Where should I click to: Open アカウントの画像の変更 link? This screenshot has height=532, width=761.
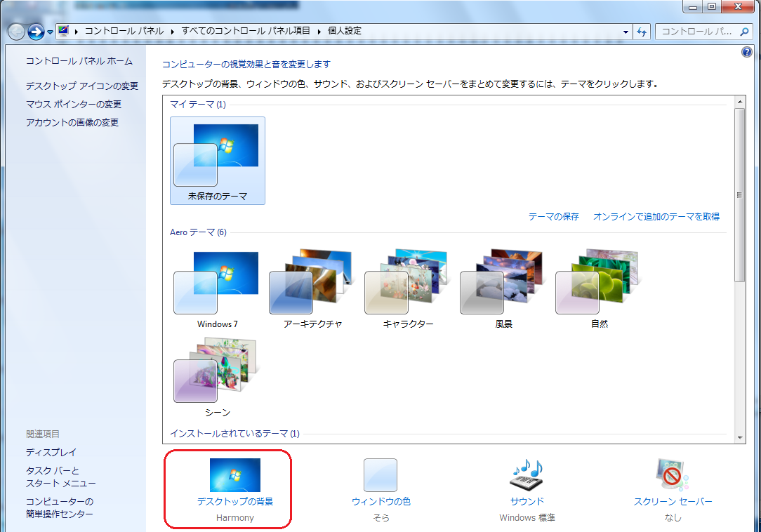pyautogui.click(x=72, y=122)
